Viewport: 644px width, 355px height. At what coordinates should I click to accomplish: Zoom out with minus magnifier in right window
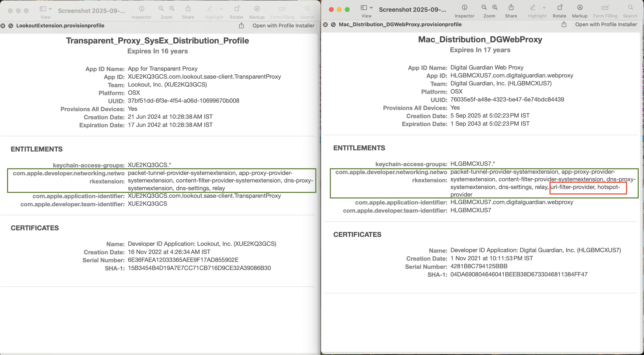click(x=484, y=8)
